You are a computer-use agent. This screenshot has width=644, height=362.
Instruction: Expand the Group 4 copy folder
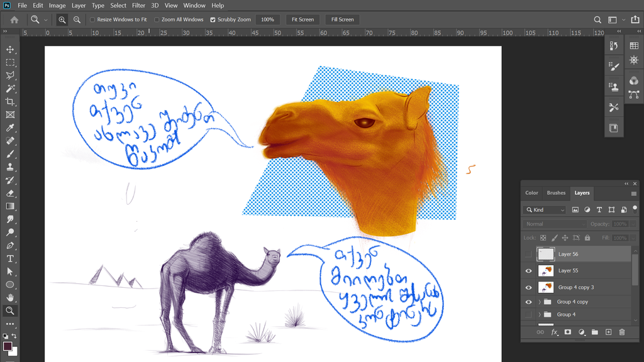(540, 302)
